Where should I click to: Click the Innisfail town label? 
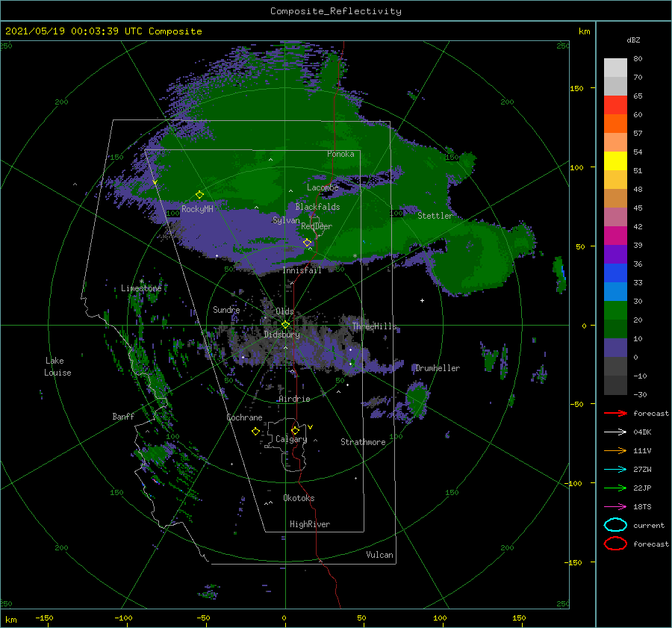pos(302,270)
